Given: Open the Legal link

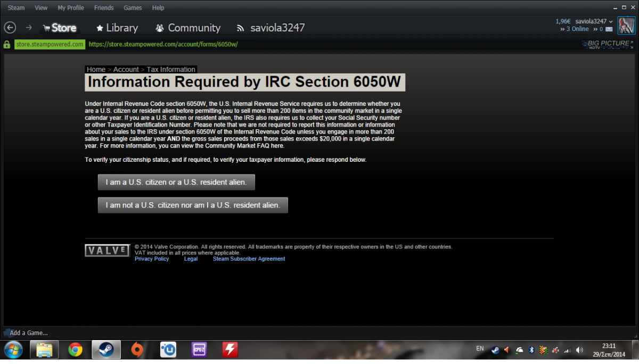Looking at the screenshot, I should pos(191,259).
